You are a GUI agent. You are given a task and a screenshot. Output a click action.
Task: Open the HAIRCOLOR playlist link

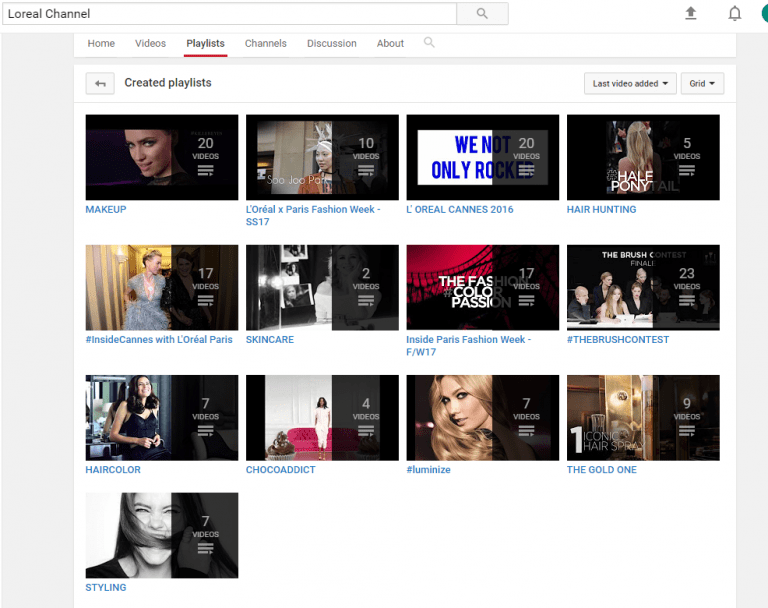pos(113,469)
